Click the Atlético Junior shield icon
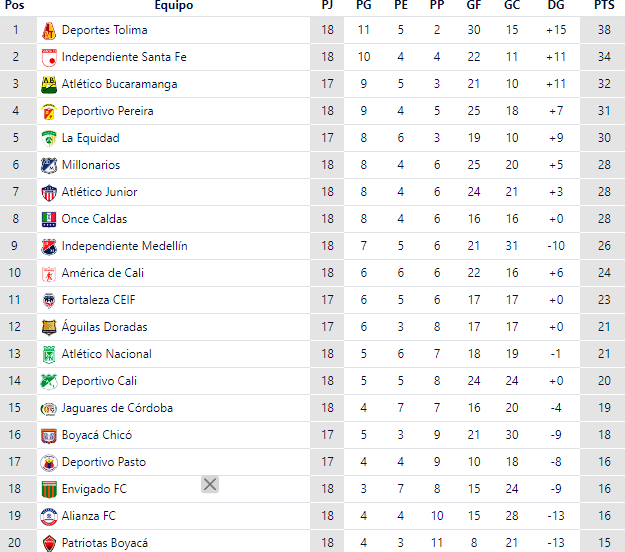Screen dimensions: 625x552 [49, 192]
